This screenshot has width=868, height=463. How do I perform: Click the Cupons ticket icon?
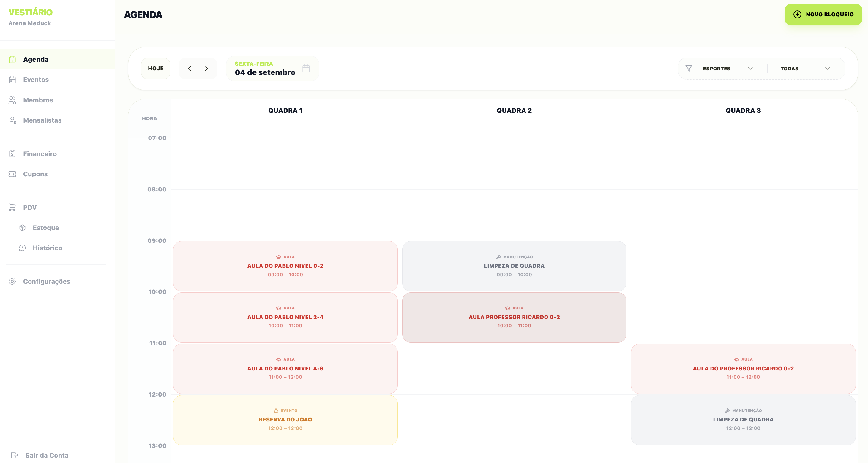coord(12,174)
